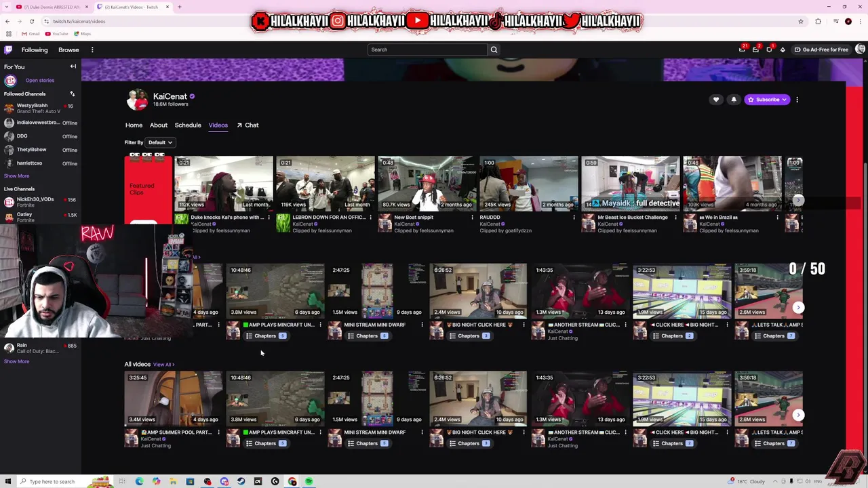The width and height of the screenshot is (868, 488).
Task: Open WestyyBrahh channel in sidebar
Action: pyautogui.click(x=40, y=108)
